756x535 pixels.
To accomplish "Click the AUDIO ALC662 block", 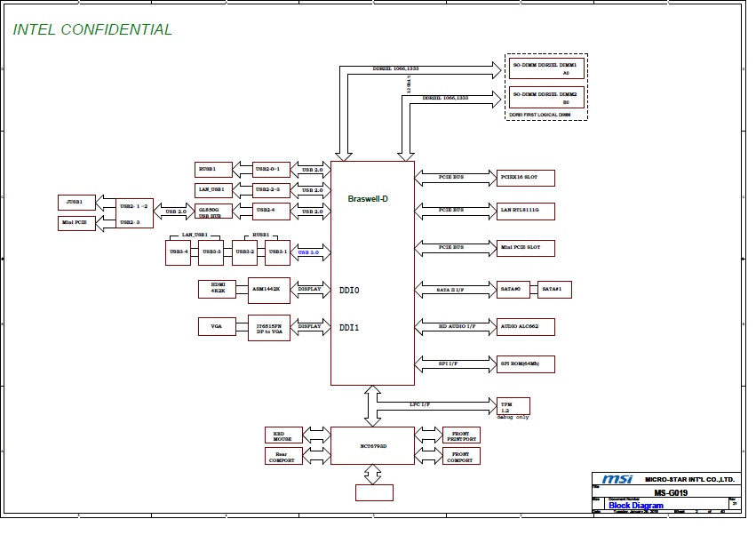I will [525, 326].
